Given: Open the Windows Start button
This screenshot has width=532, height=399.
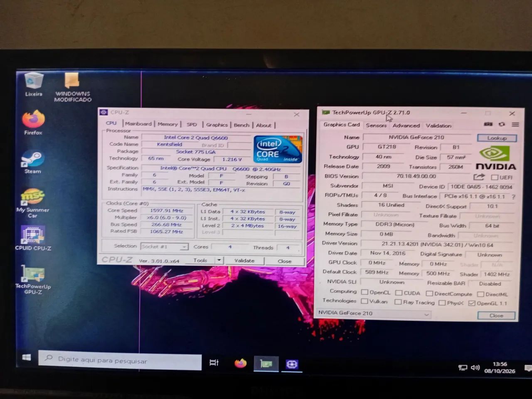Looking at the screenshot, I should (x=26, y=357).
